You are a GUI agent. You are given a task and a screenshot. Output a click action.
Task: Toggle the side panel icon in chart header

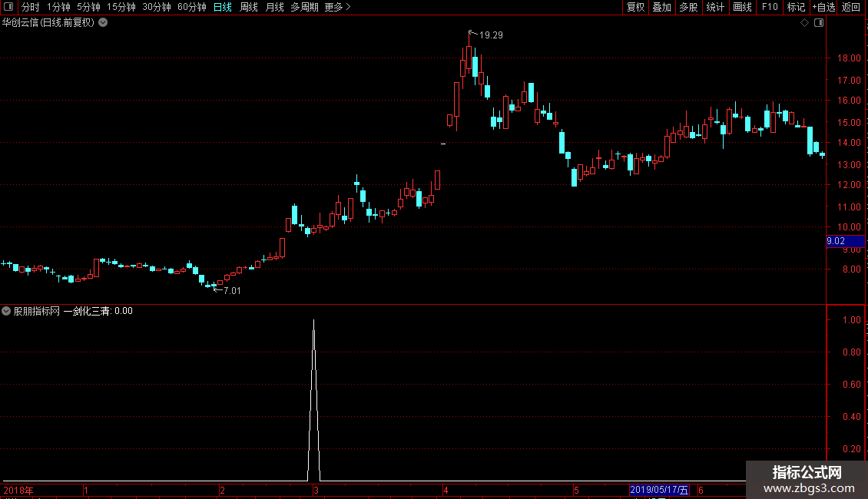[x=819, y=23]
